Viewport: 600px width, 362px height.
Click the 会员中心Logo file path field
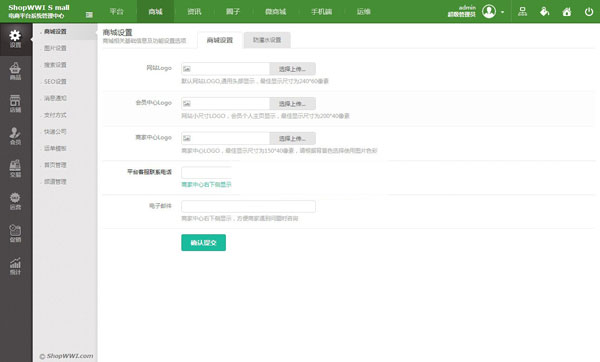[x=226, y=104]
